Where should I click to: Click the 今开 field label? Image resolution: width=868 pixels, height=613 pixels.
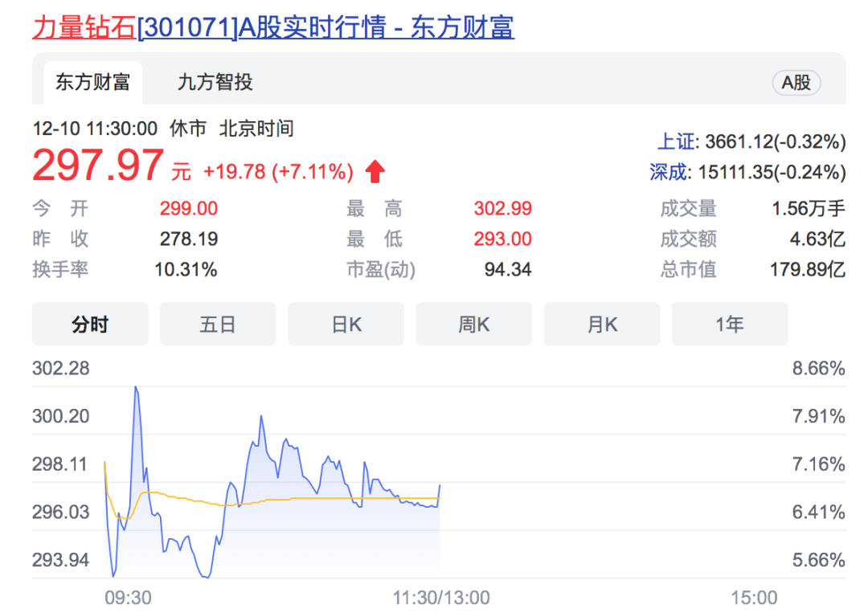pos(60,209)
